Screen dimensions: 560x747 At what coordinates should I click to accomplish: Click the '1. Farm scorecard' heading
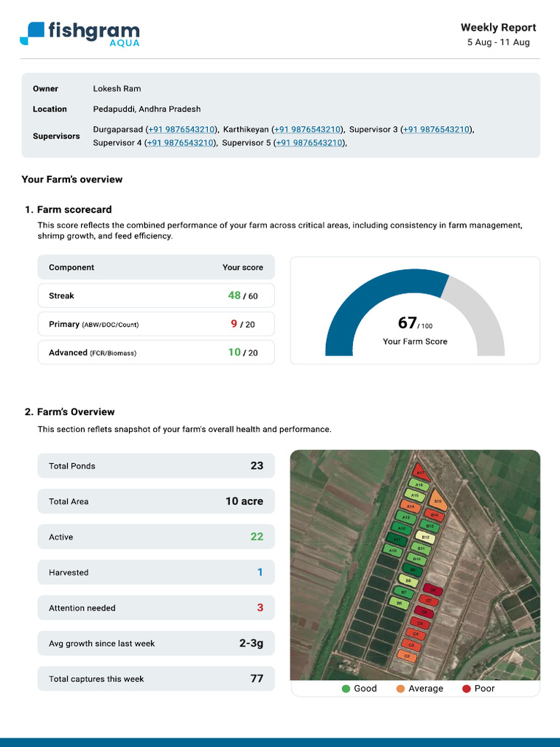pyautogui.click(x=68, y=209)
